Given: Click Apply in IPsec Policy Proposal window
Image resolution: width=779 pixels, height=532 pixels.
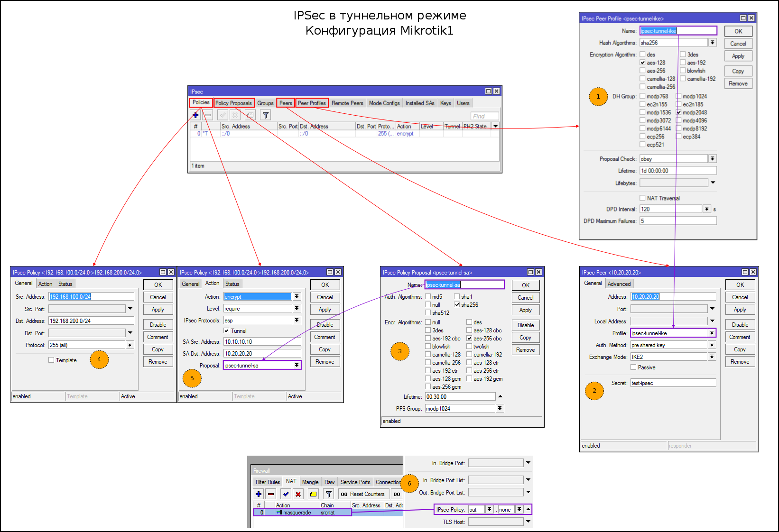Looking at the screenshot, I should point(526,310).
